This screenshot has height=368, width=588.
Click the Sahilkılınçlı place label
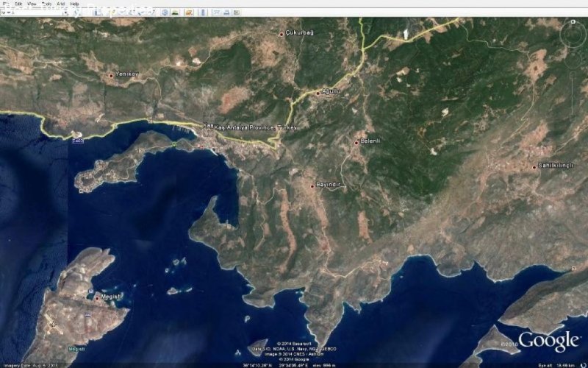pyautogui.click(x=556, y=165)
